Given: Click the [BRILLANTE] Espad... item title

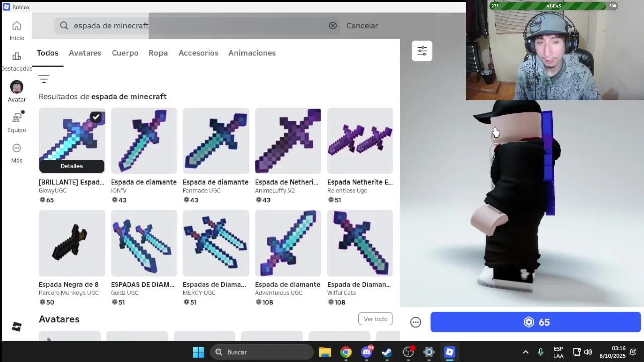Looking at the screenshot, I should point(71,182).
